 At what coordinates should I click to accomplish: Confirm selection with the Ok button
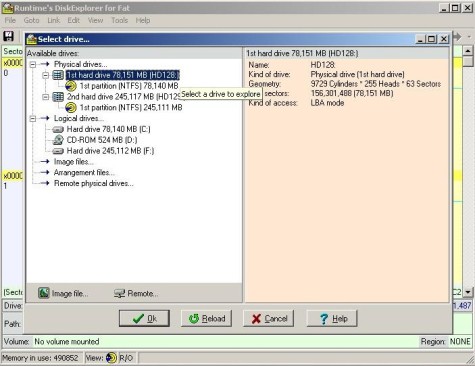point(144,318)
